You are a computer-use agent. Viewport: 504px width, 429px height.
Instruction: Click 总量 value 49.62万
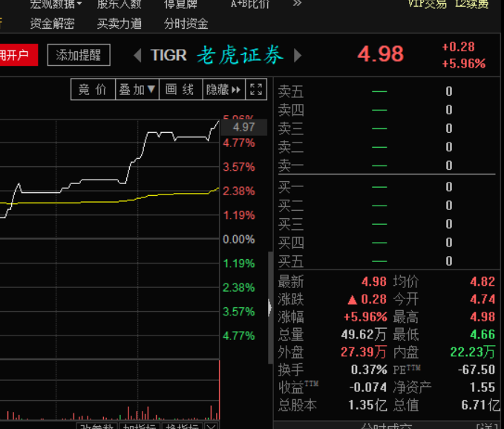tap(364, 335)
